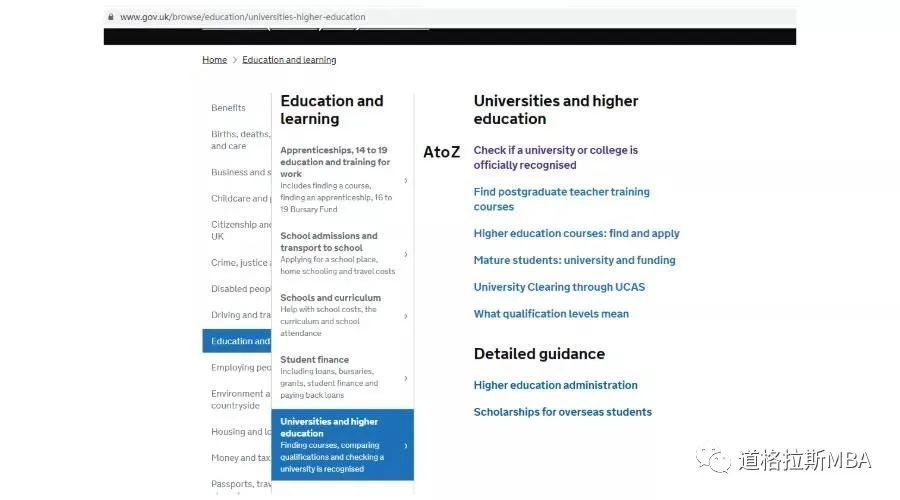
Task: Open Check if university is officially recognised
Action: tap(555, 157)
